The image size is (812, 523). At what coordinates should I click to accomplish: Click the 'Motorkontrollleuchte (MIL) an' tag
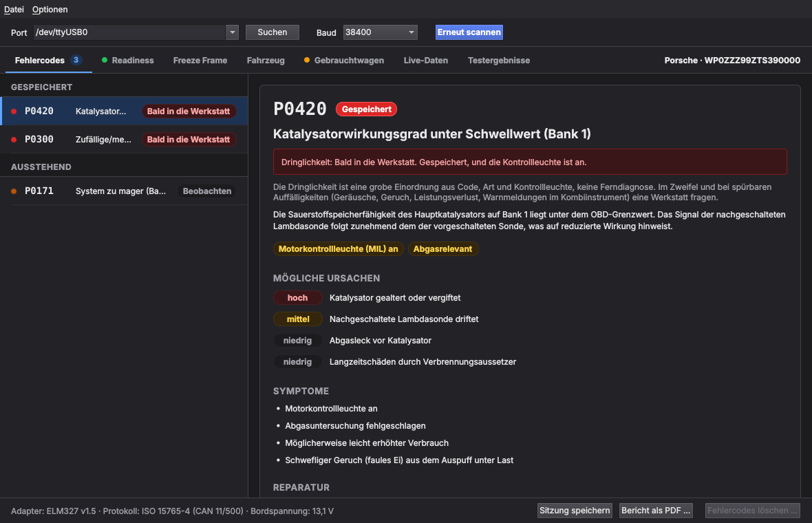pos(338,249)
